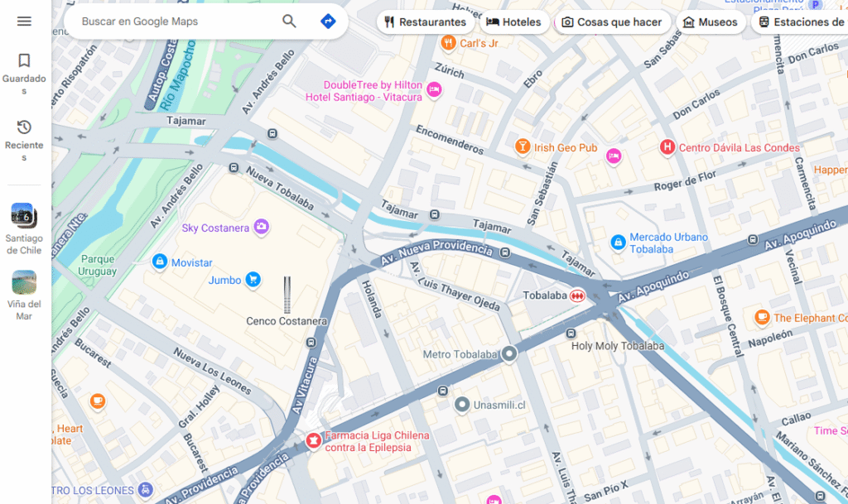Image resolution: width=848 pixels, height=504 pixels.
Task: Click the Movistar store pin
Action: click(x=160, y=262)
